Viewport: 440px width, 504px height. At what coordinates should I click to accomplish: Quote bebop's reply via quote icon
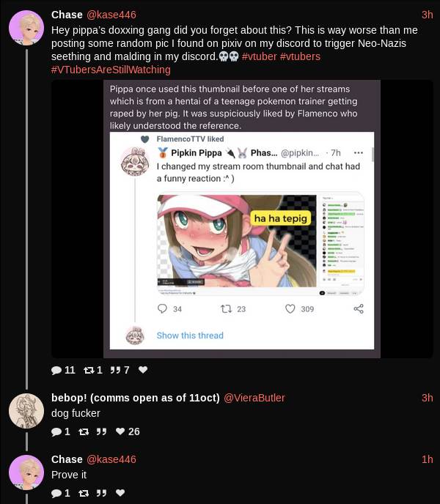pos(101,431)
